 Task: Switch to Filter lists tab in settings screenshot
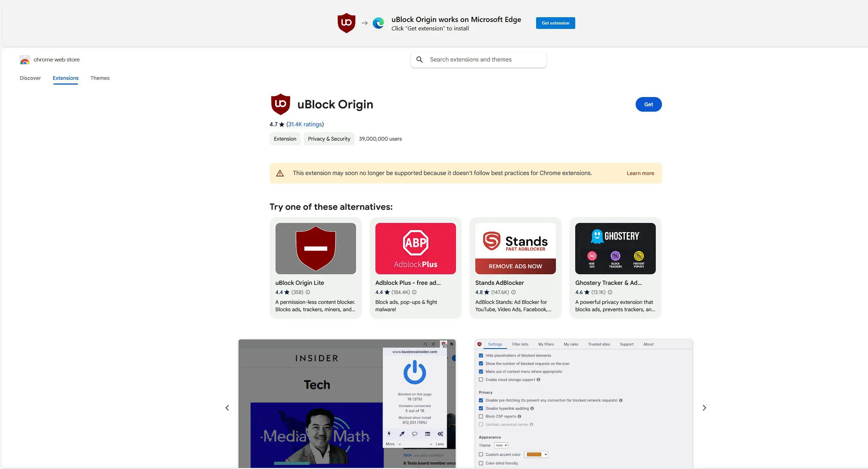pyautogui.click(x=520, y=345)
